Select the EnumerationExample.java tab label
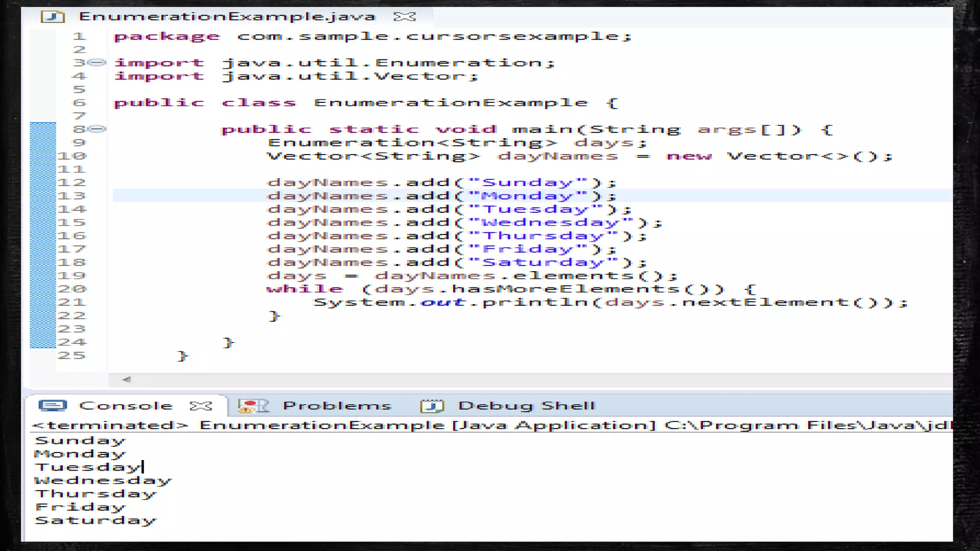 (227, 17)
